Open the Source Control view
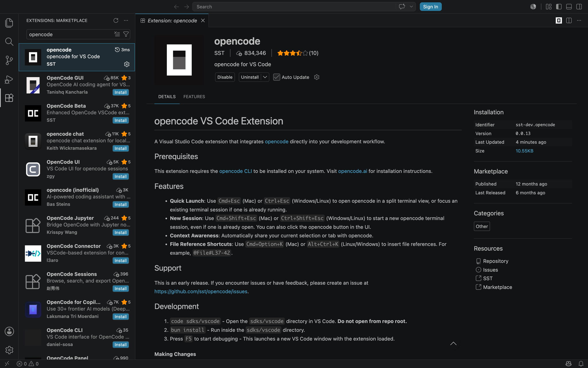The width and height of the screenshot is (588, 368). [x=9, y=60]
